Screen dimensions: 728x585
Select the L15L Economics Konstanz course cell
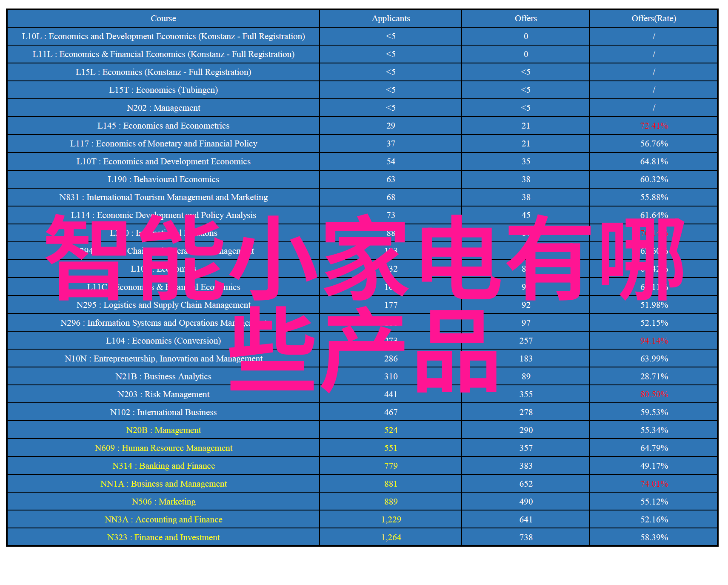163,72
